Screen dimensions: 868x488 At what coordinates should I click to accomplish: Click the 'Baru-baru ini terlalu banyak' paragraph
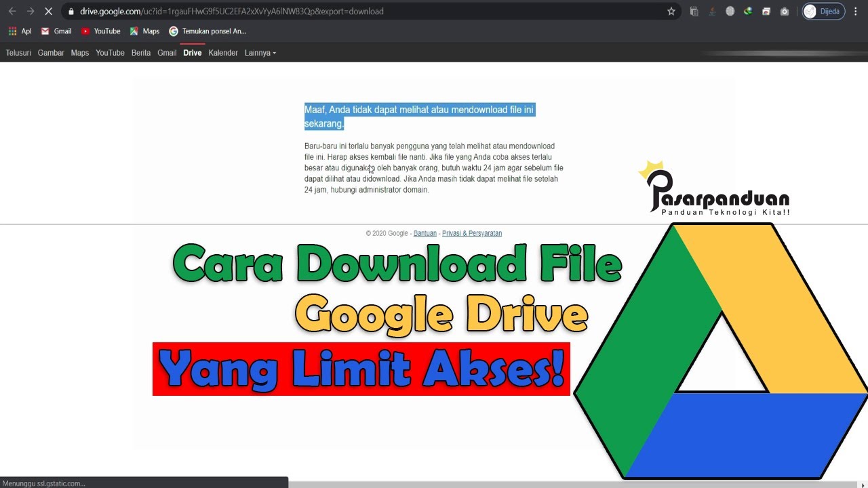(x=433, y=168)
